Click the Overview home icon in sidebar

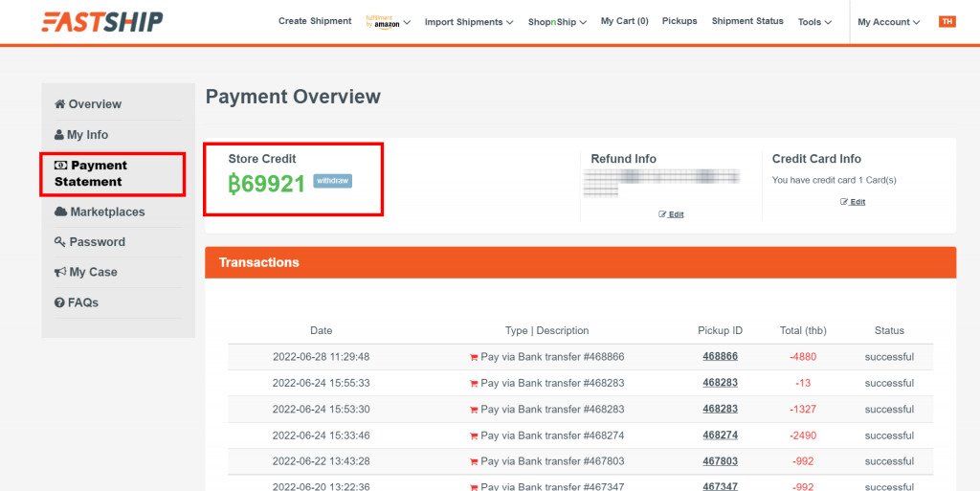(x=60, y=104)
